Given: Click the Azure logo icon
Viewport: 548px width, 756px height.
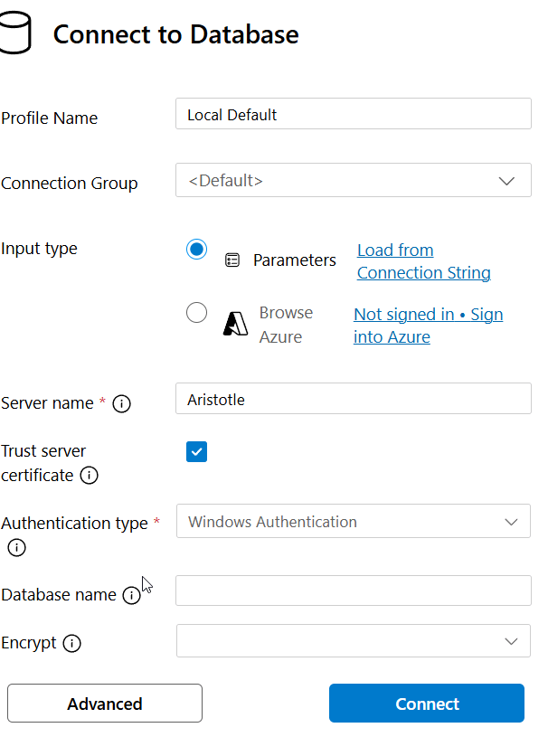Looking at the screenshot, I should tap(235, 323).
